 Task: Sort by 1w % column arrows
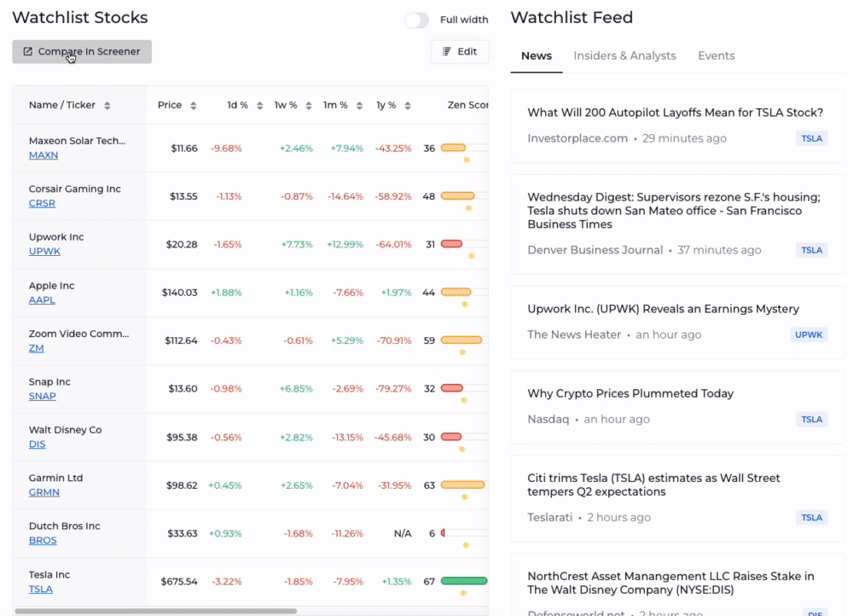click(309, 106)
